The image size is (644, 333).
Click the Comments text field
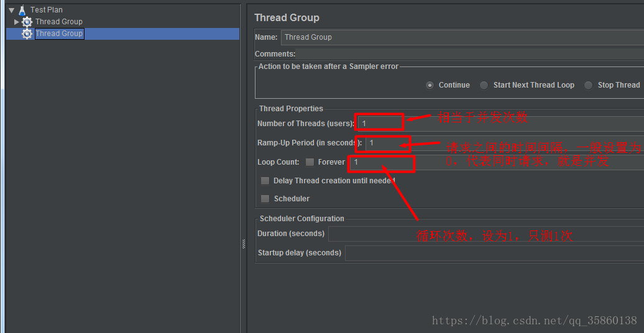coord(469,54)
